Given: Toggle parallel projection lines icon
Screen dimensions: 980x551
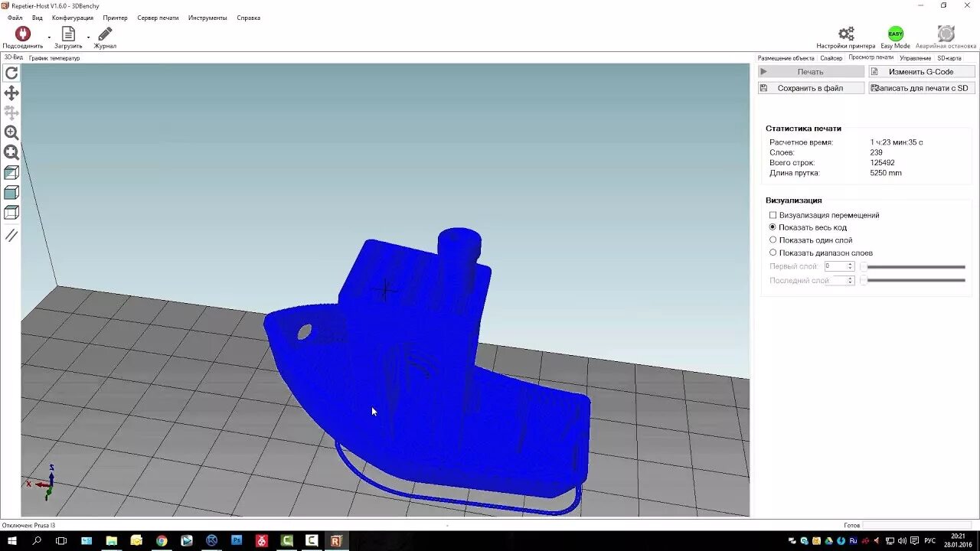Looking at the screenshot, I should [11, 236].
